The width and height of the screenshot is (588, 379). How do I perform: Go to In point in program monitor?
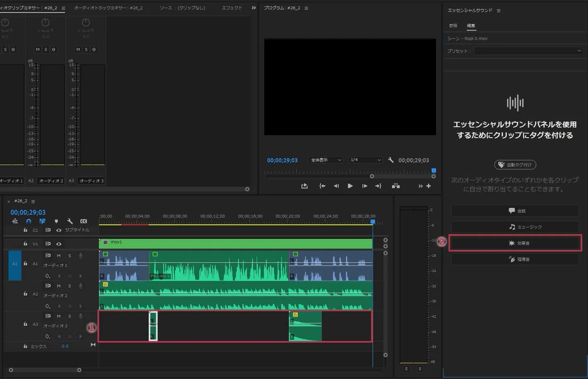click(x=322, y=186)
